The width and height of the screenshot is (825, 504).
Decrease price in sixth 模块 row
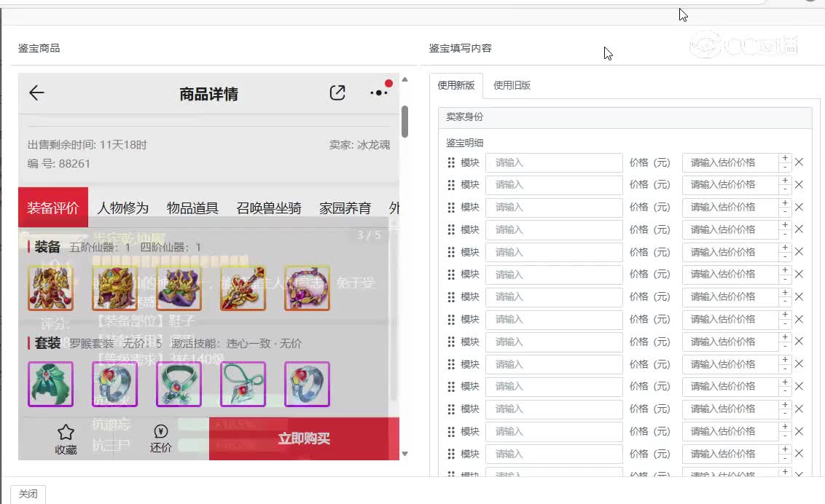click(x=784, y=279)
